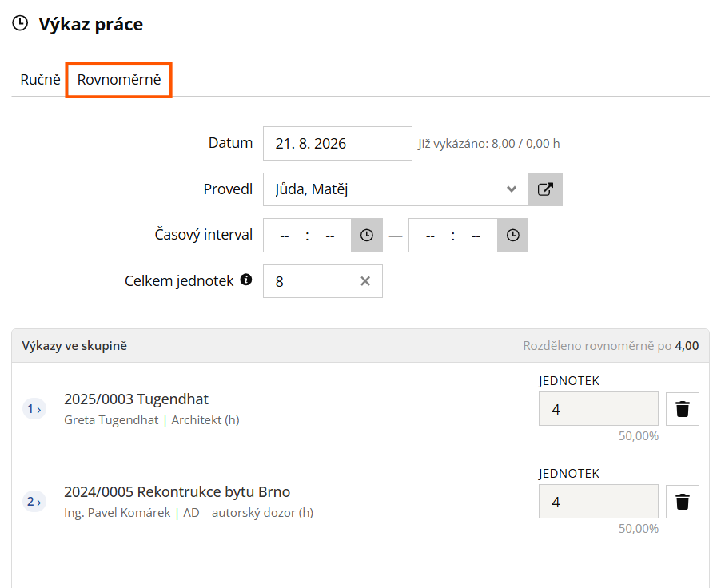The width and height of the screenshot is (717, 588).
Task: Open linked person record icon beside Provedl
Action: click(x=545, y=189)
